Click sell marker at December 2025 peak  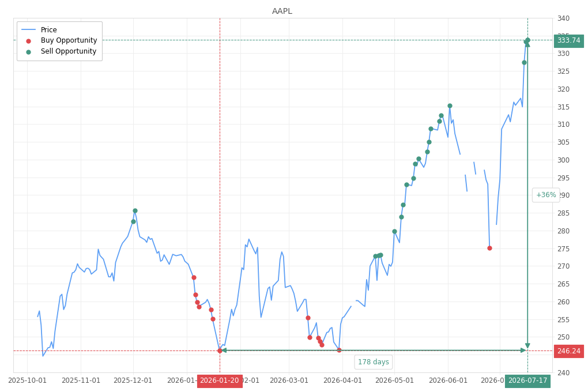point(135,211)
